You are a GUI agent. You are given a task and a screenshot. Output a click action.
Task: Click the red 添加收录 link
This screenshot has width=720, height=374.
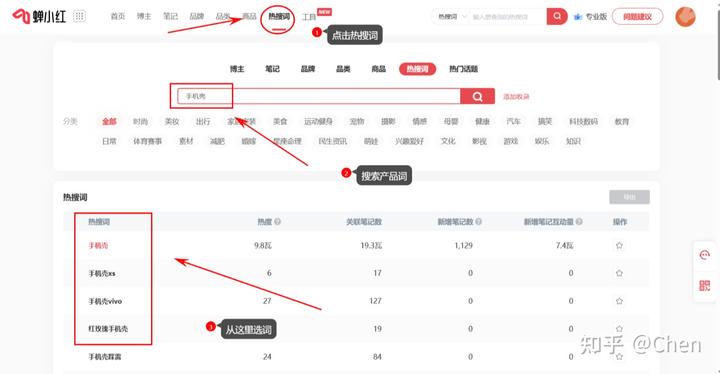point(516,96)
